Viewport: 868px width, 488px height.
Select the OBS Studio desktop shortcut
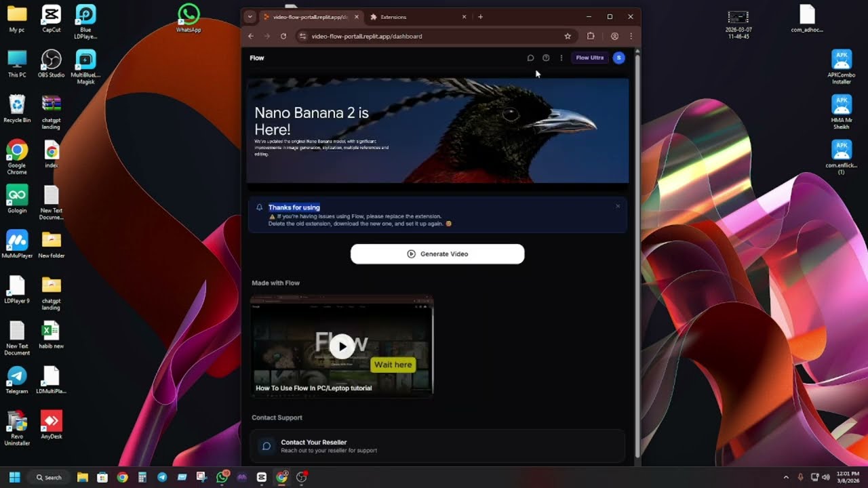tap(51, 64)
